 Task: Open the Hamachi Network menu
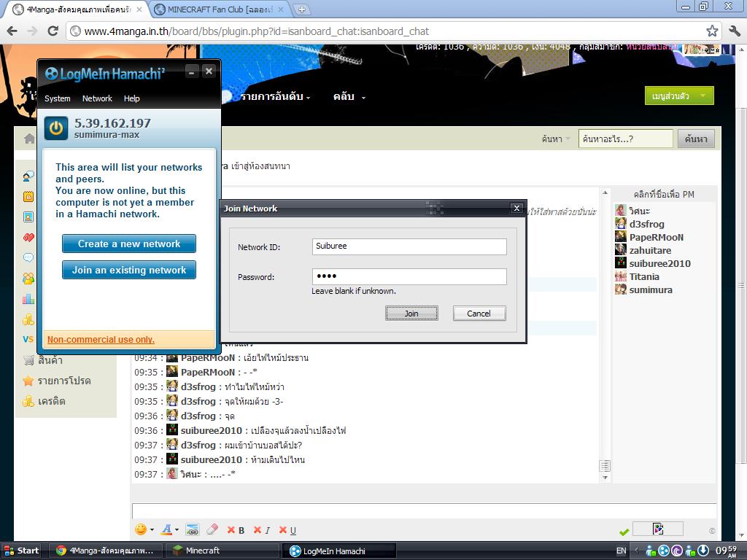[x=97, y=98]
